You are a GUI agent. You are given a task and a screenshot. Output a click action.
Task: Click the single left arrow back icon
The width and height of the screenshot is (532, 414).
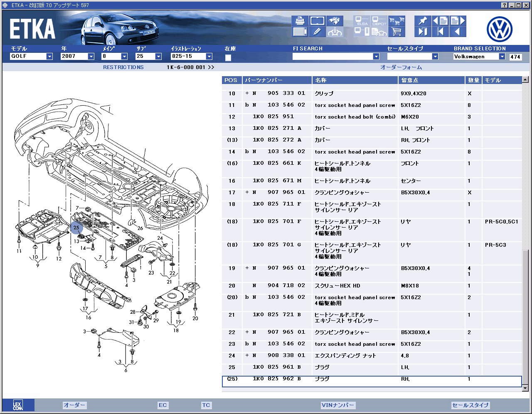coord(458,32)
